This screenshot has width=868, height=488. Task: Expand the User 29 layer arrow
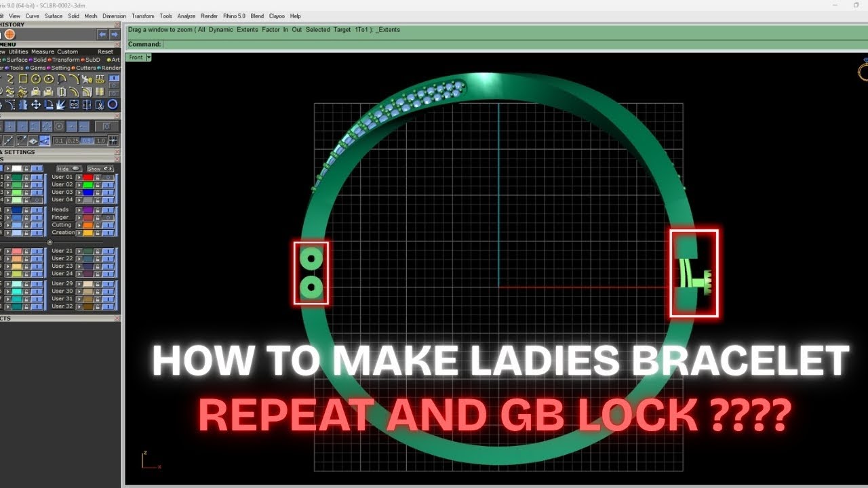(79, 283)
